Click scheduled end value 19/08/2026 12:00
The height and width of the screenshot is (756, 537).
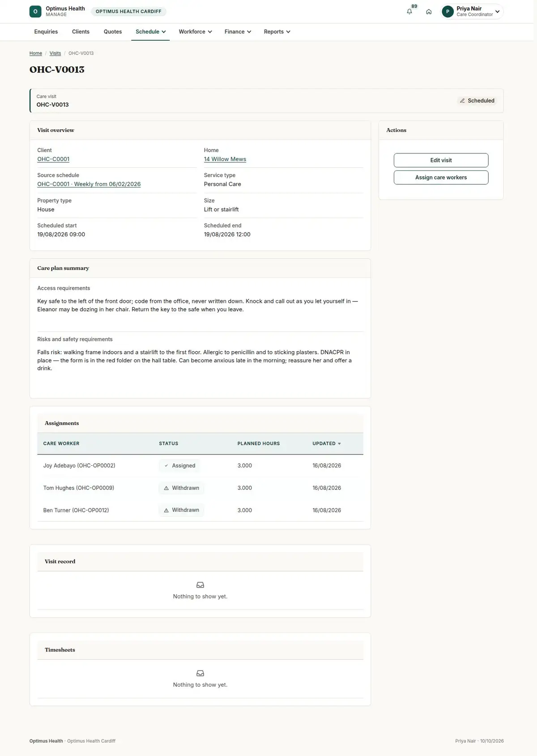click(227, 234)
